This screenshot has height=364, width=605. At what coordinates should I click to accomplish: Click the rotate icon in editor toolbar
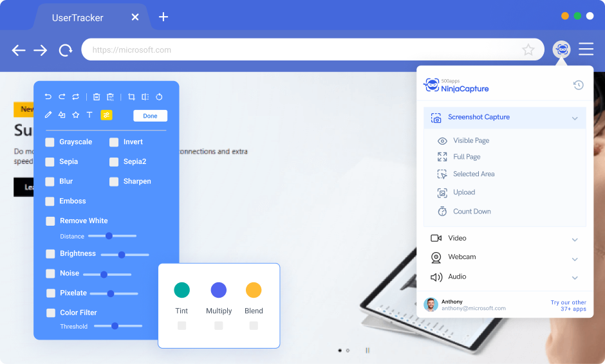[159, 96]
